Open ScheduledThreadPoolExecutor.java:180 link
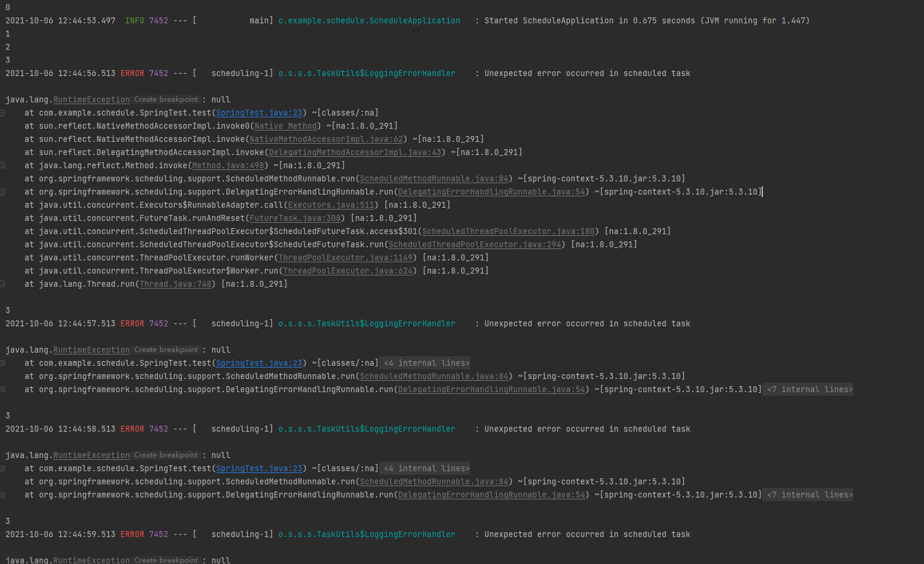Image resolution: width=924 pixels, height=564 pixels. [508, 231]
